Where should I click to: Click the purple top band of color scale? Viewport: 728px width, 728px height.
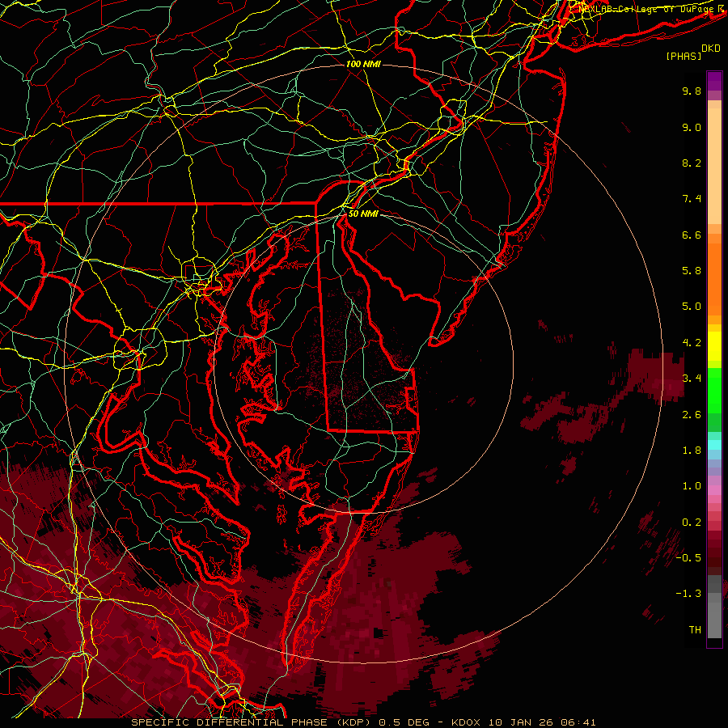click(x=714, y=81)
